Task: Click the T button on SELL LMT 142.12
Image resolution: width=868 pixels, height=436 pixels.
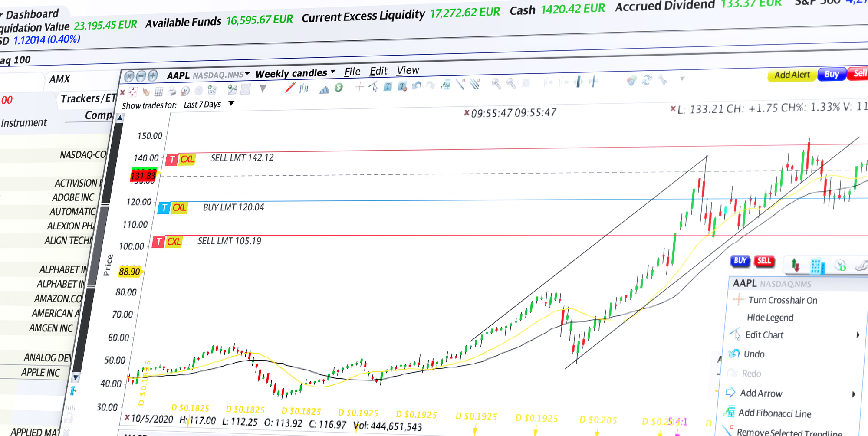Action: tap(172, 160)
